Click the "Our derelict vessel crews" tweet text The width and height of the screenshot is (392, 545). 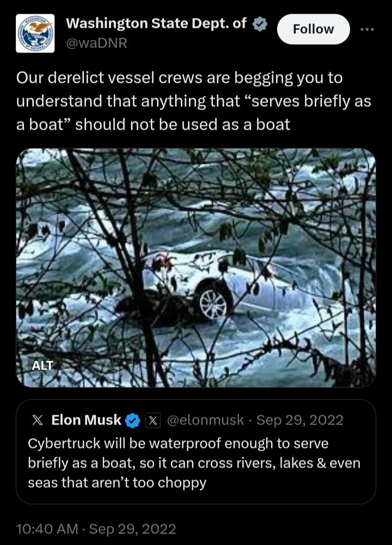pos(193,101)
